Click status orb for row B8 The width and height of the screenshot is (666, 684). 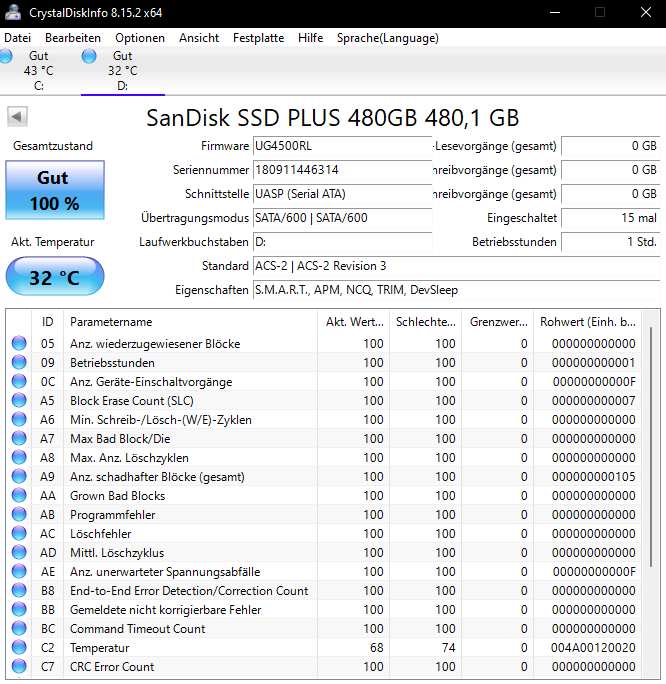pyautogui.click(x=19, y=590)
